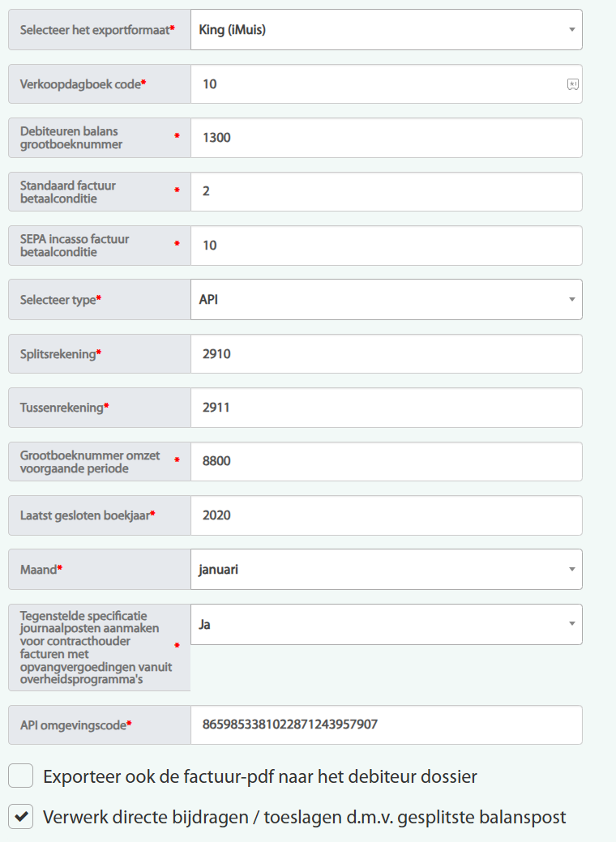
Task: Expand the Selecteer type dropdown
Action: coord(386,300)
